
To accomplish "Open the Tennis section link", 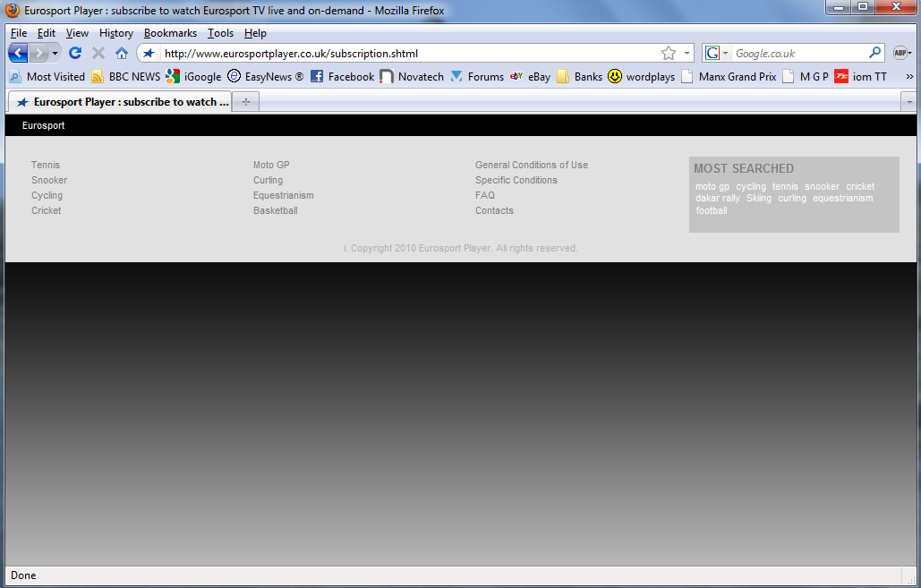I will pos(45,165).
